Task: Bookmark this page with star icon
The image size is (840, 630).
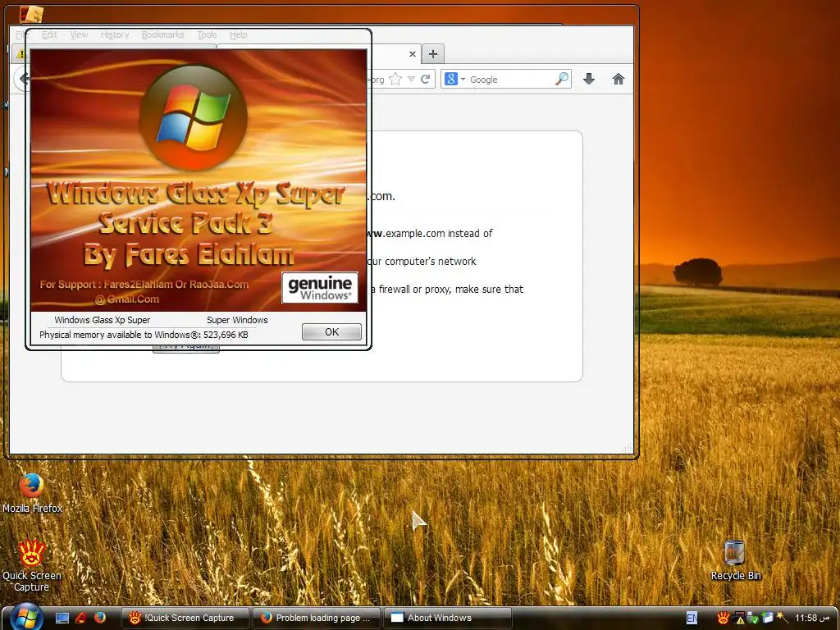Action: pos(395,80)
